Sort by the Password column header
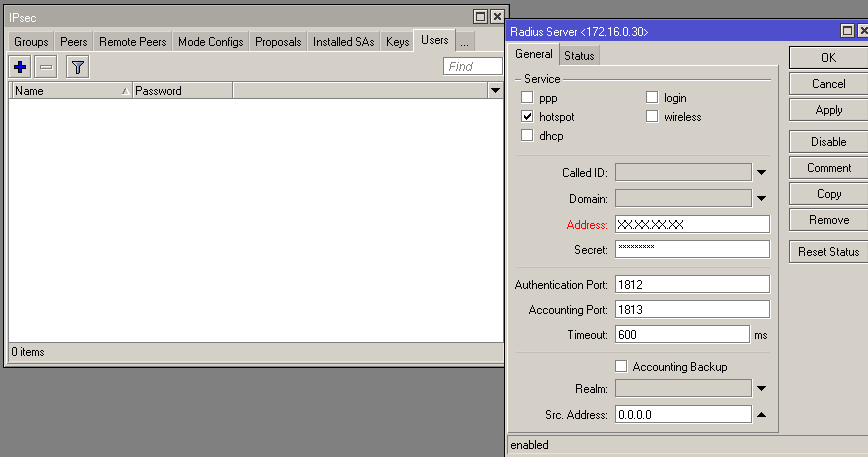868x457 pixels. click(182, 91)
